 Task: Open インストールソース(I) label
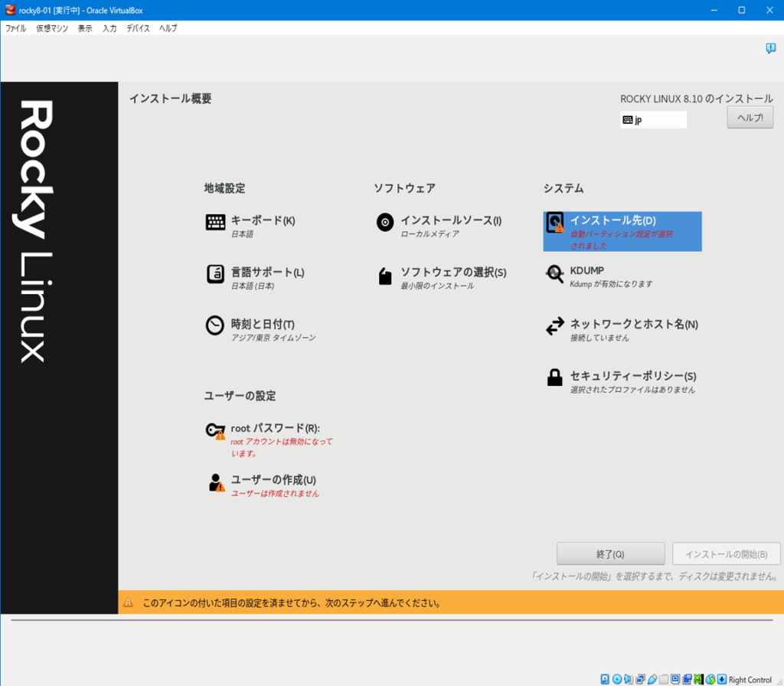pyautogui.click(x=451, y=220)
